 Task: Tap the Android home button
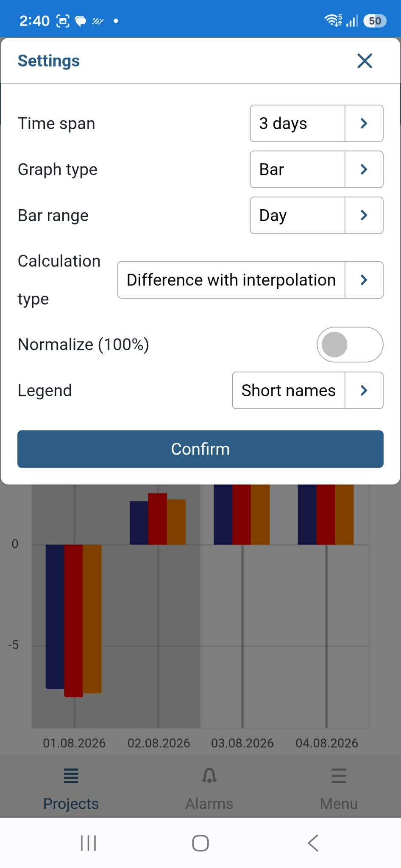point(200,843)
